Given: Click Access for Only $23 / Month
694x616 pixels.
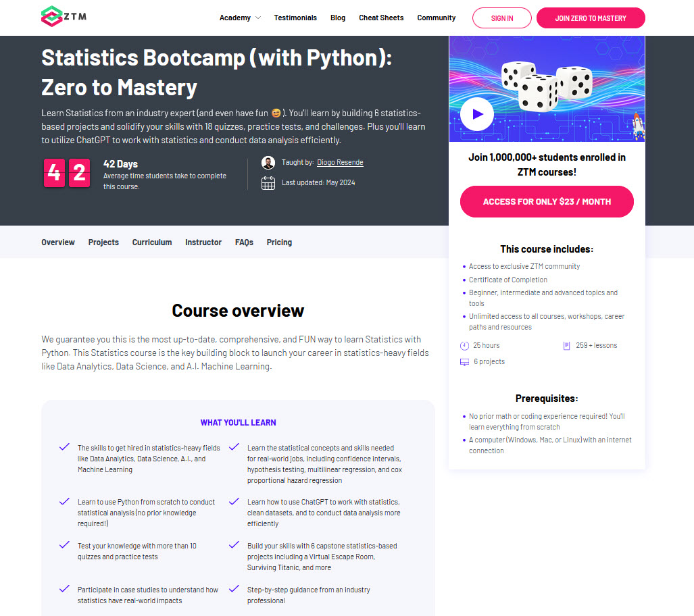Looking at the screenshot, I should coord(547,202).
